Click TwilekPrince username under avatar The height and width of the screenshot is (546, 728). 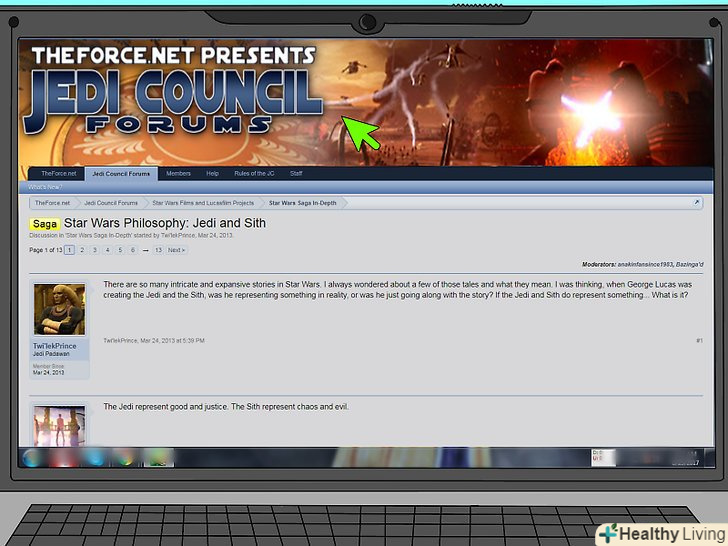click(54, 346)
